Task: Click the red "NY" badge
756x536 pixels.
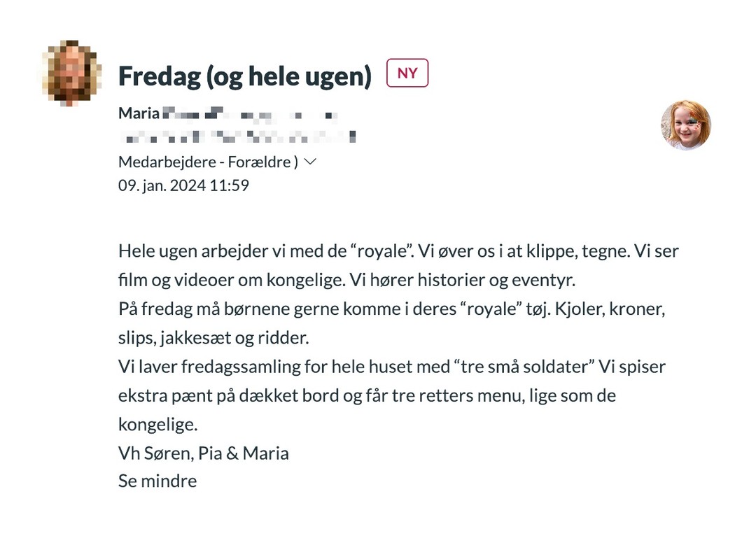Action: [407, 73]
